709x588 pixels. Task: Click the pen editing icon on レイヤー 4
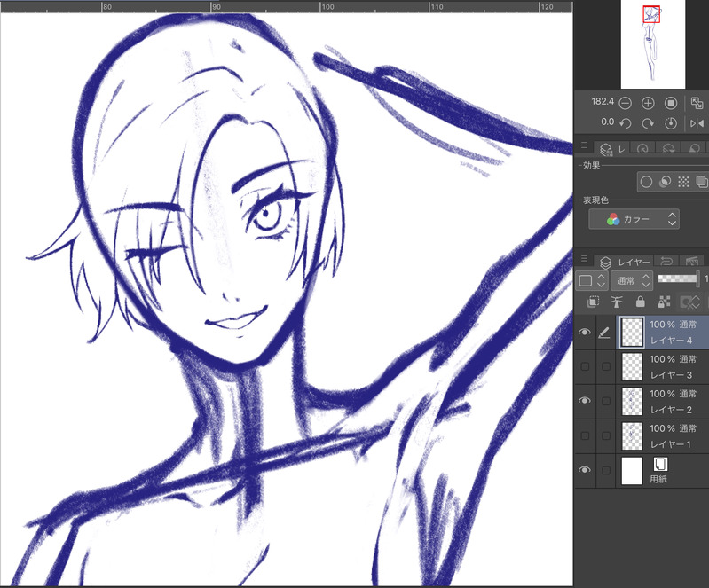tap(604, 333)
